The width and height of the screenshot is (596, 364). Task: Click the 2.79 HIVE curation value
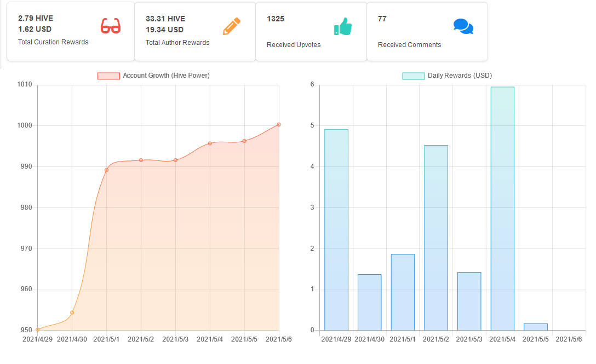[x=36, y=18]
